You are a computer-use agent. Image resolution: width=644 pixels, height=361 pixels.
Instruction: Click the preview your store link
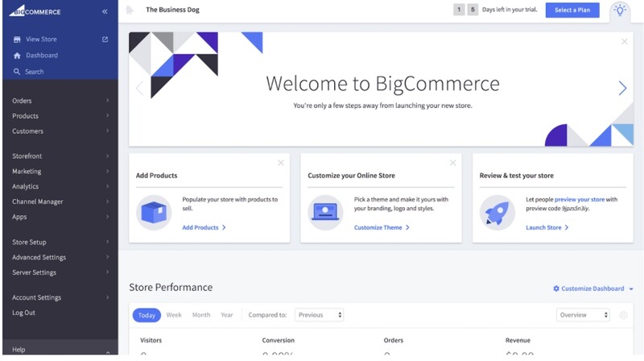pyautogui.click(x=580, y=199)
